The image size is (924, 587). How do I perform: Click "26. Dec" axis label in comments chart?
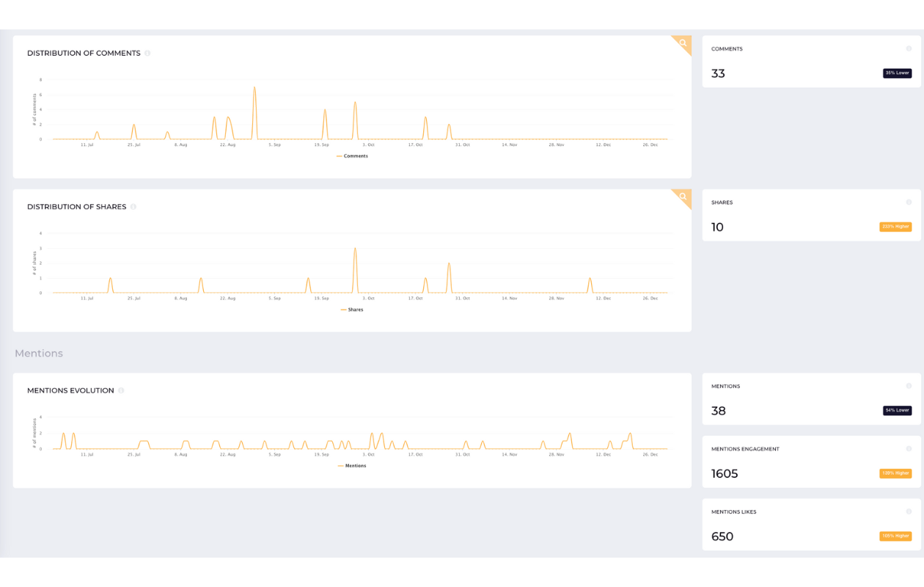point(650,145)
